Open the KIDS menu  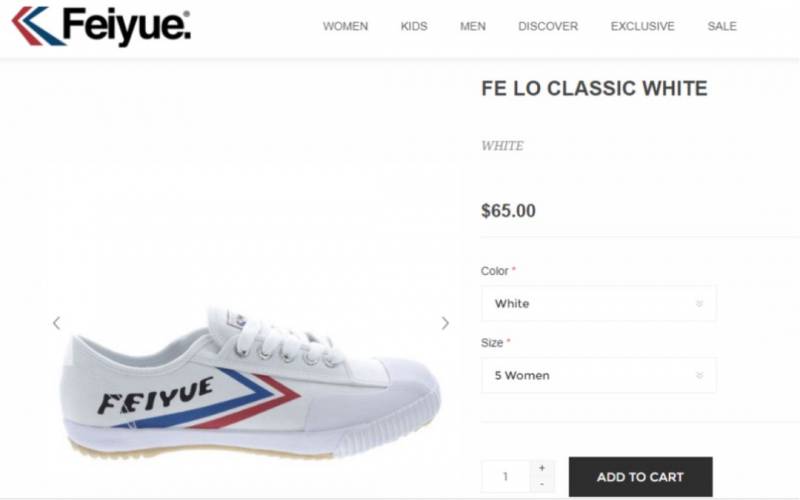414,26
